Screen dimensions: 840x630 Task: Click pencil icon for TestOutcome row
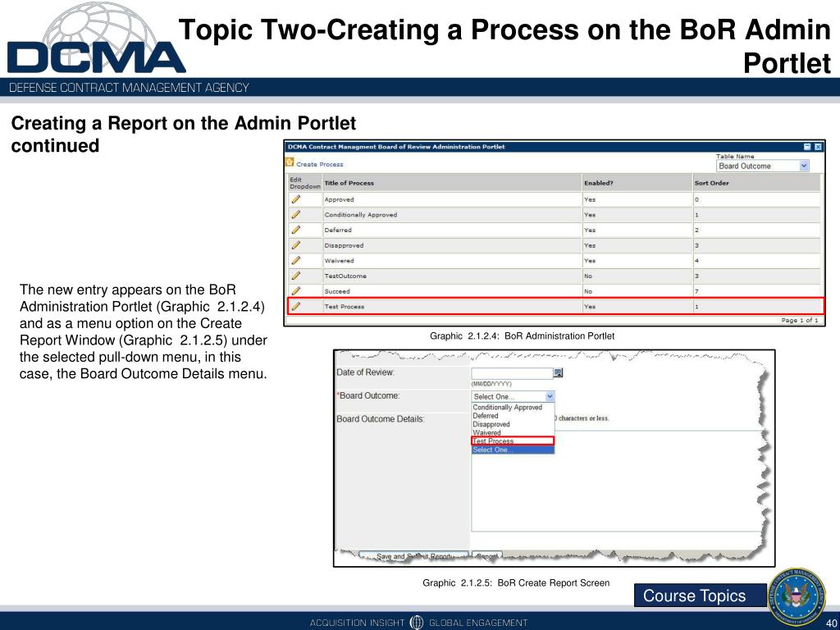click(x=295, y=276)
